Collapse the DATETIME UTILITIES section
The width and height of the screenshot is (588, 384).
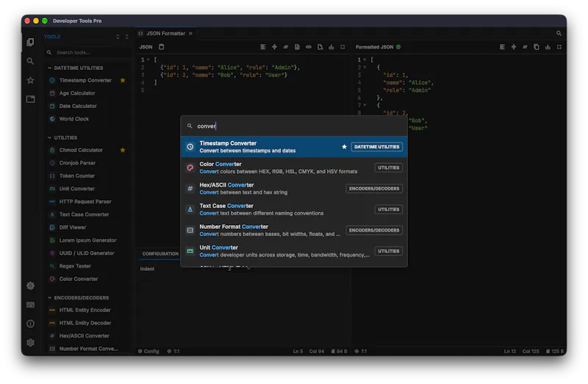click(x=49, y=68)
